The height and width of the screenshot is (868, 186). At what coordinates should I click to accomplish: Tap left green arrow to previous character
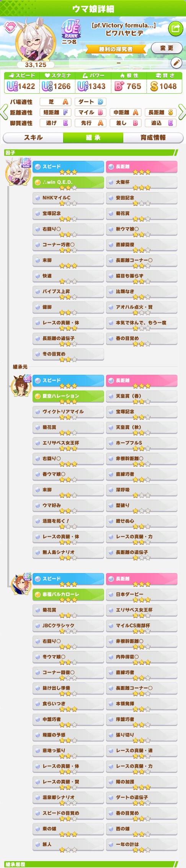[x=4, y=112]
